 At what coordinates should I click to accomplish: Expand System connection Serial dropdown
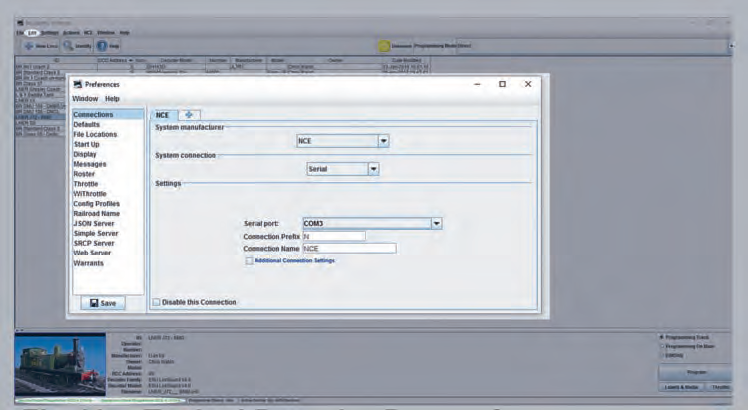tap(373, 170)
